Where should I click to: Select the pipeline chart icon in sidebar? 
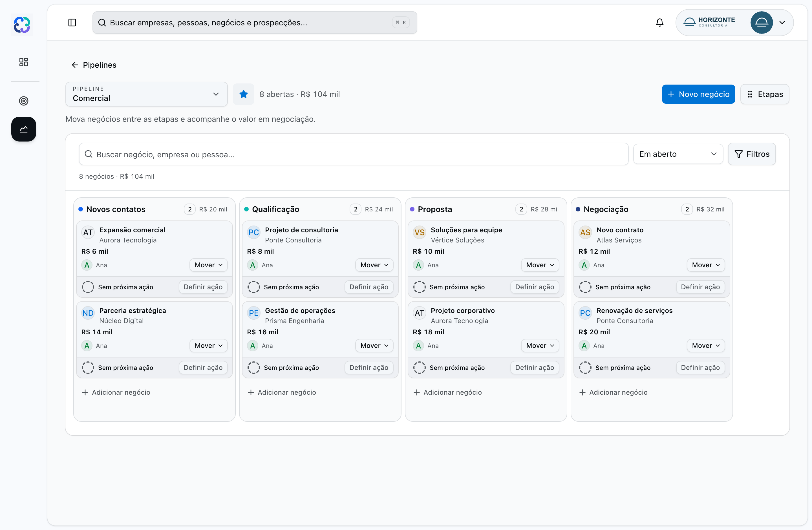click(x=23, y=129)
